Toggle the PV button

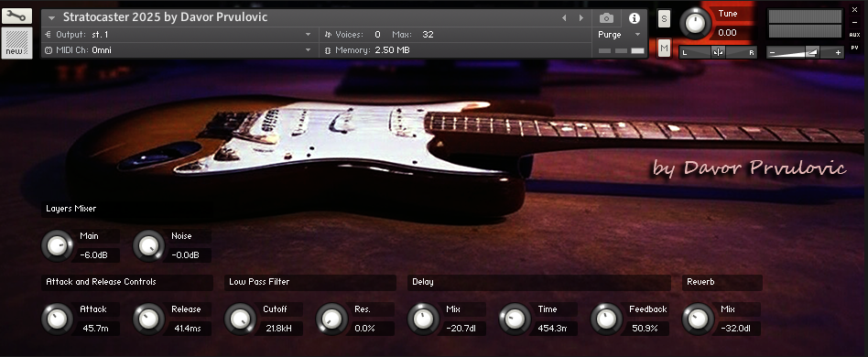point(854,48)
